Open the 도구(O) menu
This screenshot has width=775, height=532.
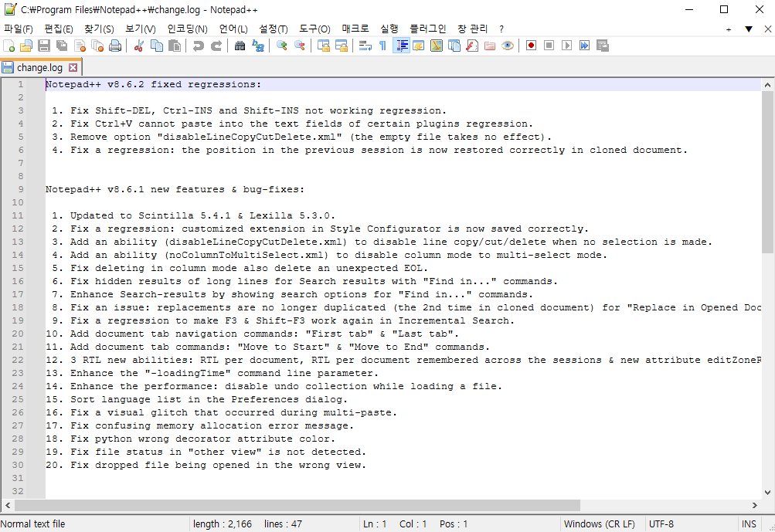coord(314,29)
